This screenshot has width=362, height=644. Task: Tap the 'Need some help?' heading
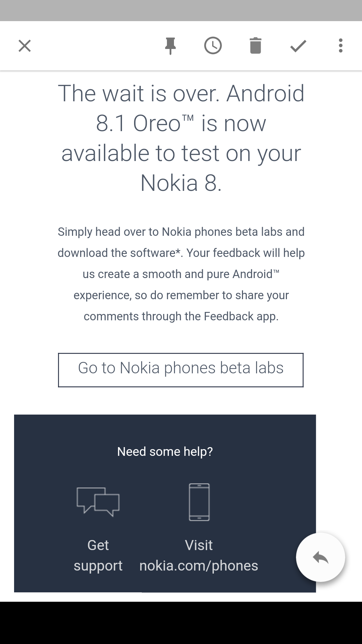click(x=165, y=451)
